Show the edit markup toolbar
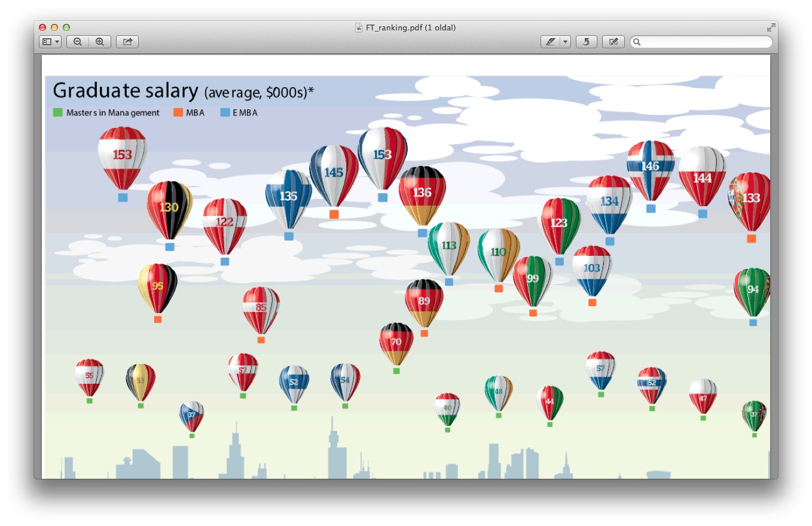 tap(613, 42)
